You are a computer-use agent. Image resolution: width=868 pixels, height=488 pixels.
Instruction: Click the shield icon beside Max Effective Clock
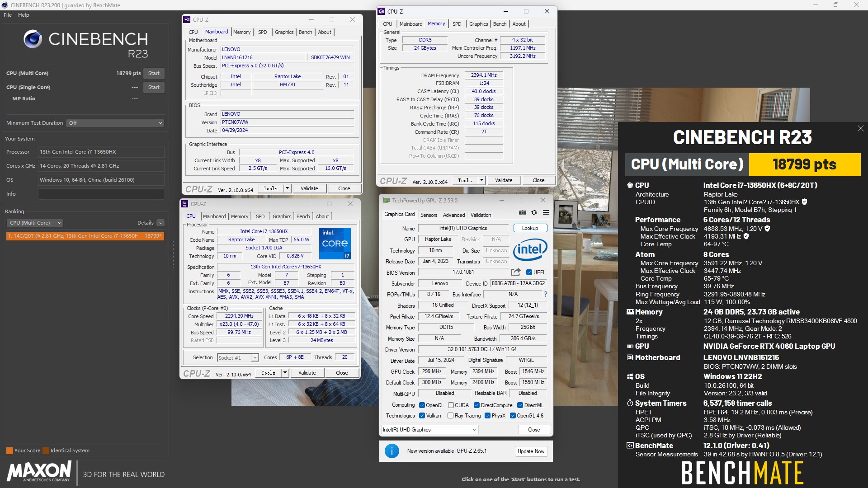coord(746,236)
